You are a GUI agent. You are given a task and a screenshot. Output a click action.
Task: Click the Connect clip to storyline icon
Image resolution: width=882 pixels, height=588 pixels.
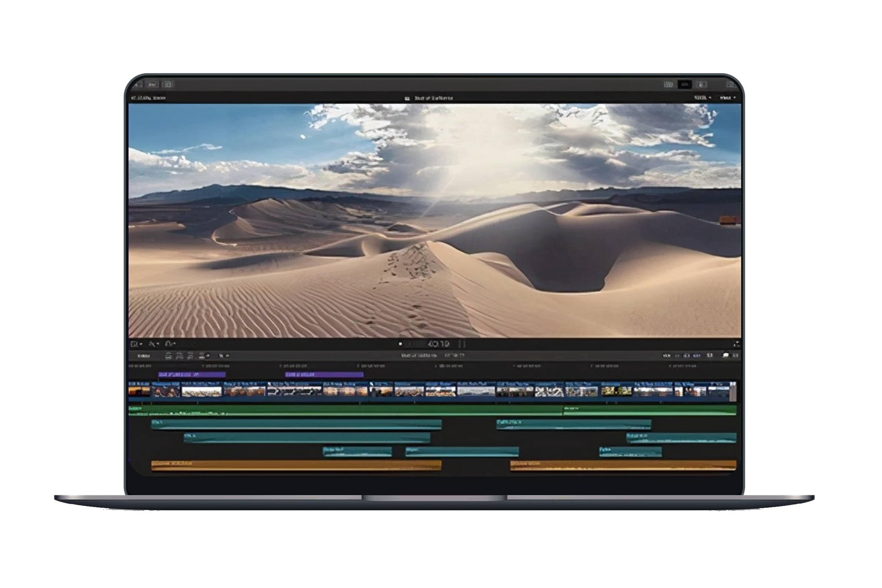(x=168, y=355)
